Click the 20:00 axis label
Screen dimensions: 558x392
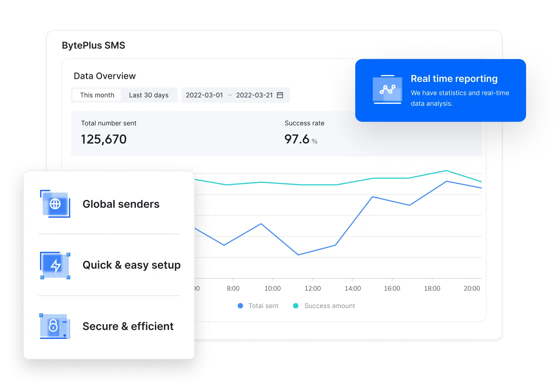pyautogui.click(x=472, y=288)
